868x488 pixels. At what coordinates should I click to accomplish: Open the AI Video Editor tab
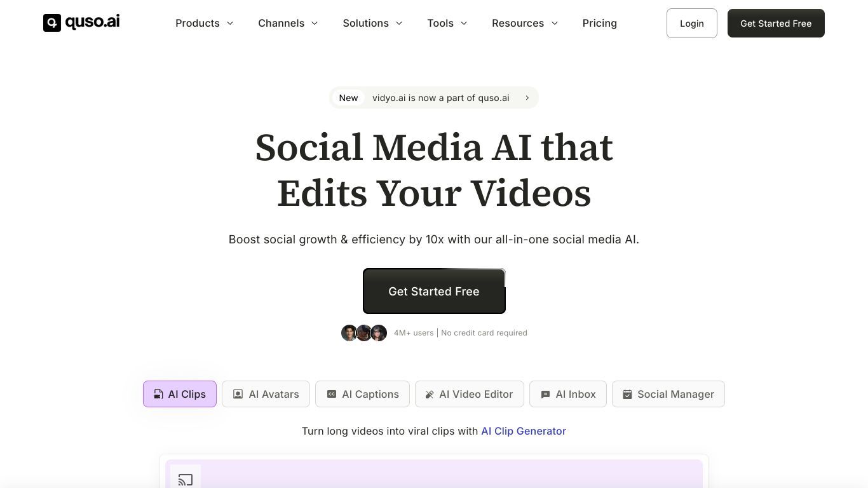(469, 394)
